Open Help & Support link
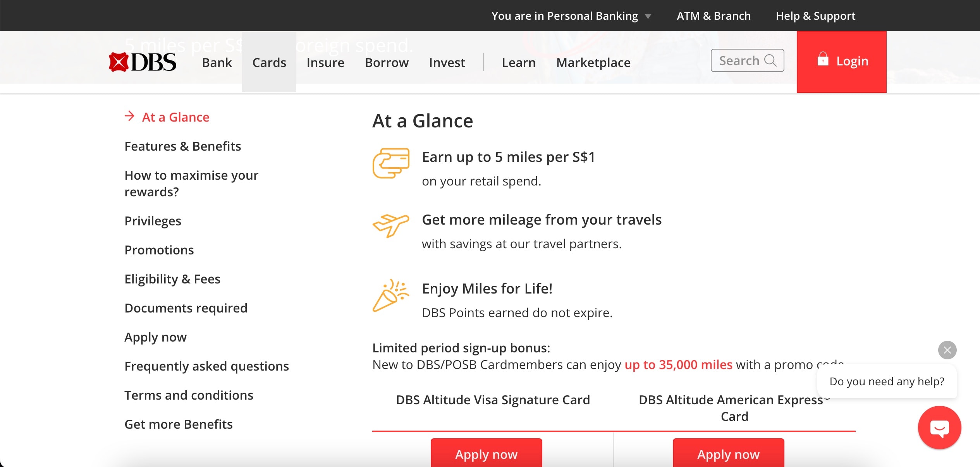 (x=815, y=16)
